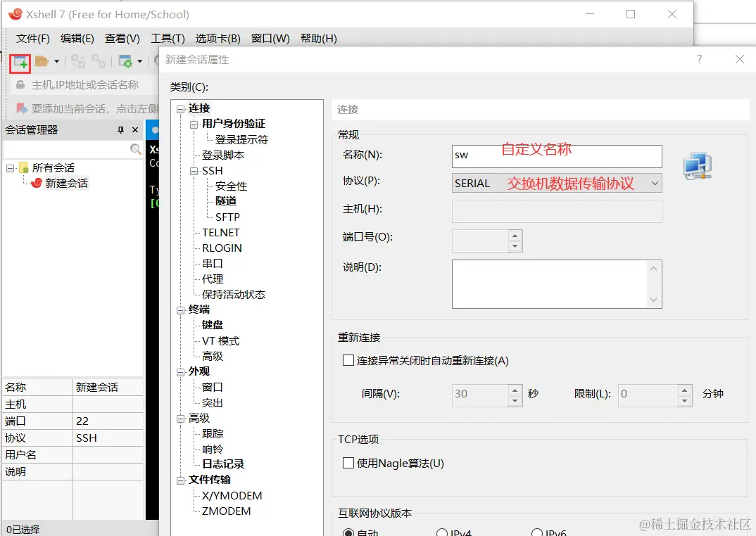Viewport: 756px width, 536px height.
Task: Select TELNET in category tree
Action: pyautogui.click(x=221, y=232)
